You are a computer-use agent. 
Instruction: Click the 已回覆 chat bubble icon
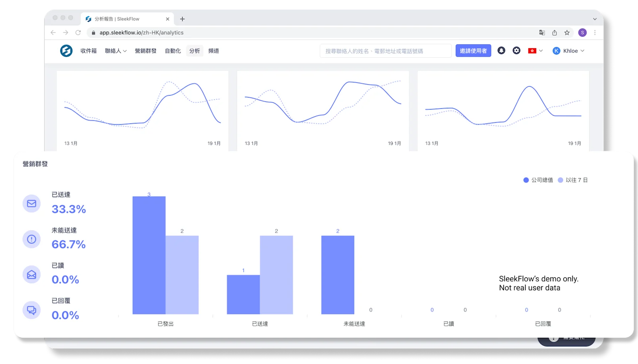tap(32, 310)
